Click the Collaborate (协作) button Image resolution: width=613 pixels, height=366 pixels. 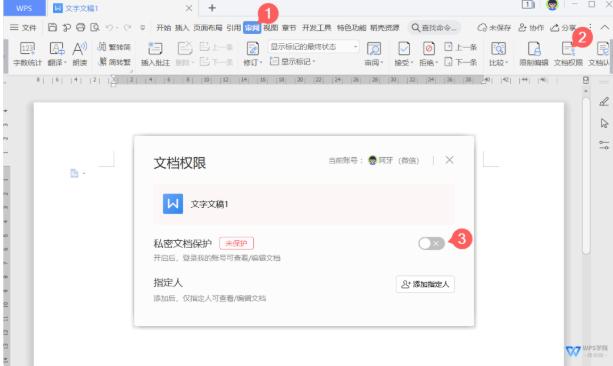tap(531, 27)
